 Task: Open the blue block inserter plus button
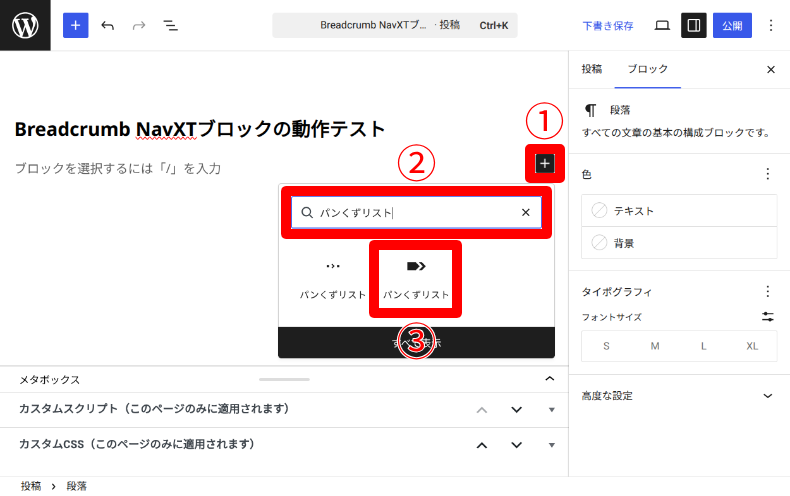[76, 25]
